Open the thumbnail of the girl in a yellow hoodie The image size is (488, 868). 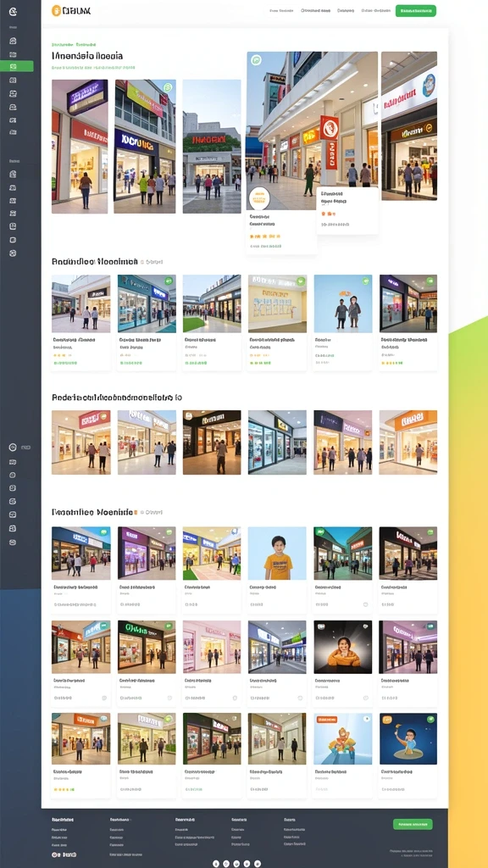click(x=342, y=647)
